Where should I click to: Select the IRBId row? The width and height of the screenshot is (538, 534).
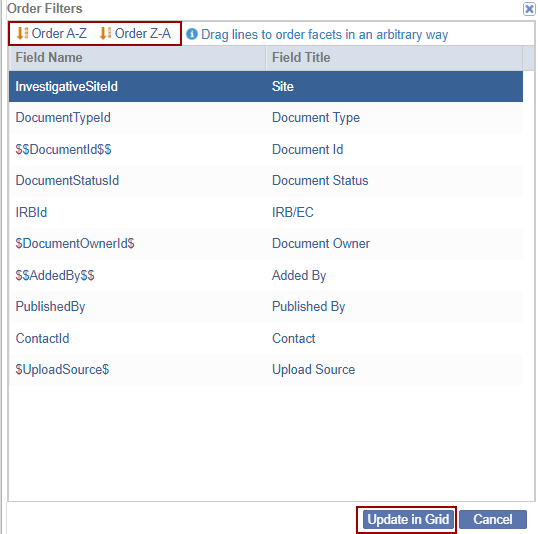[266, 212]
